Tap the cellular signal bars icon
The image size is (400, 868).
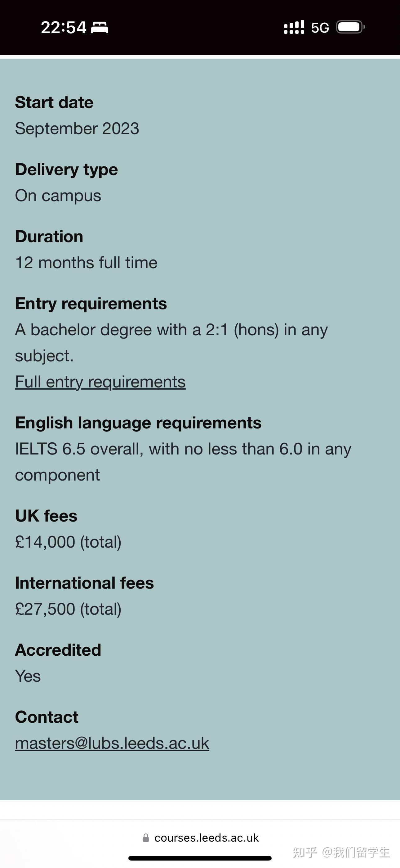[294, 27]
